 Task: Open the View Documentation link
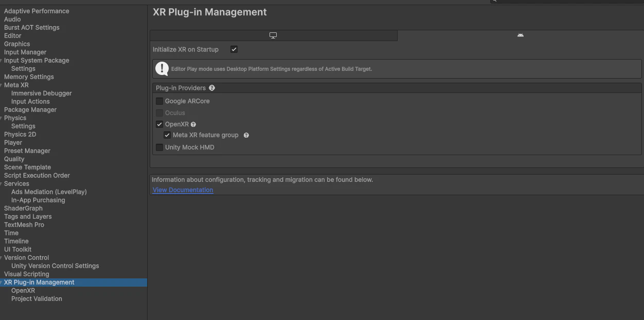(x=183, y=190)
